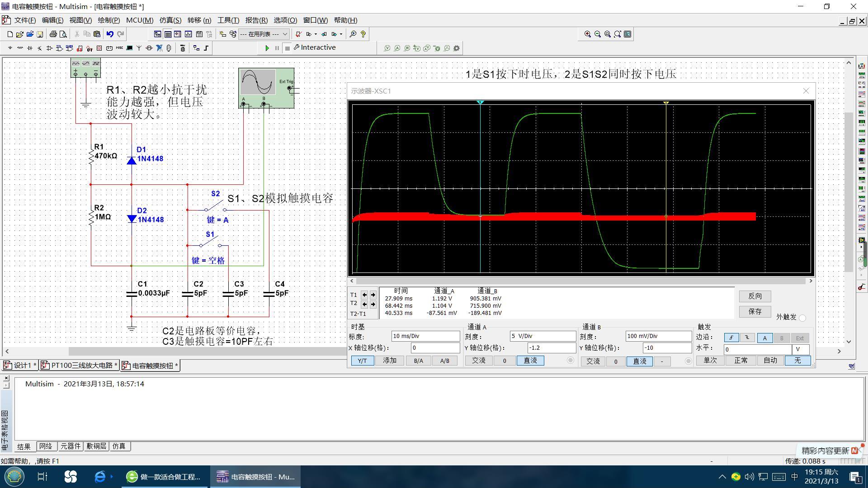Toggle Channel A AC coupling (交流)
The height and width of the screenshot is (488, 868).
[479, 361]
